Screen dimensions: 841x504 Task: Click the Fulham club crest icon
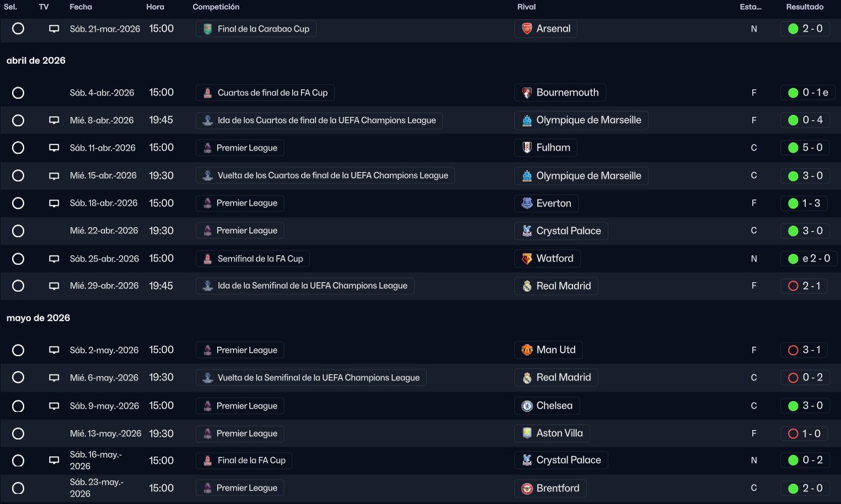point(527,148)
